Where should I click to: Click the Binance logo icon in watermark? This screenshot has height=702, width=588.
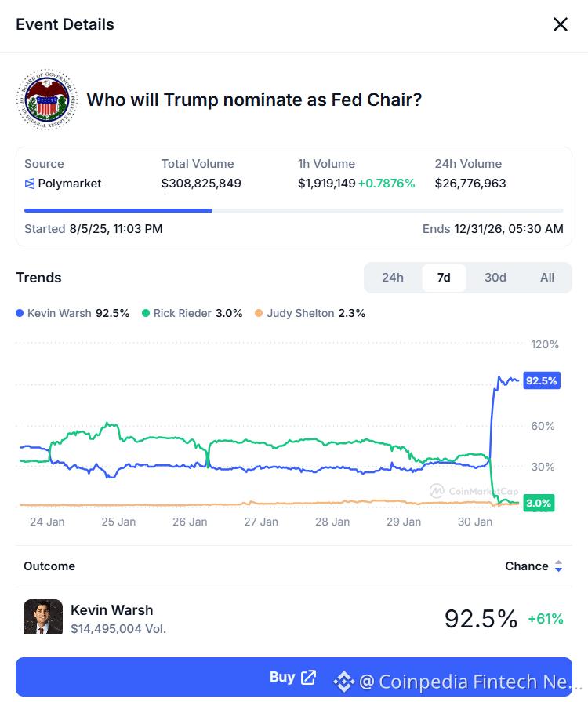pyautogui.click(x=343, y=682)
